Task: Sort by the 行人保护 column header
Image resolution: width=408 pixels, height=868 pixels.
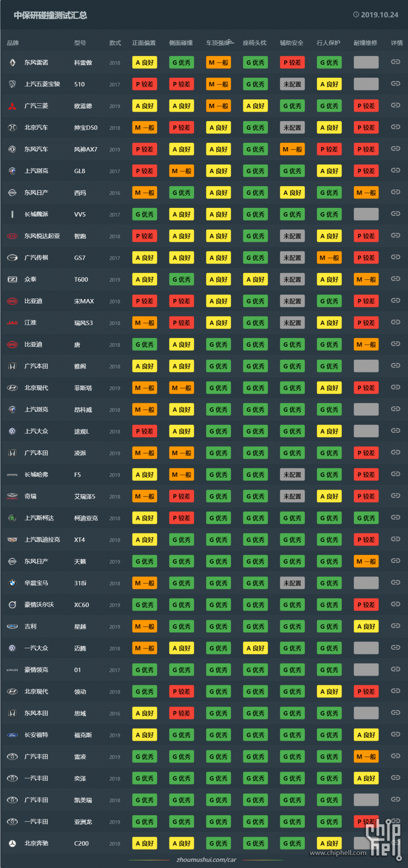Action: 329,43
